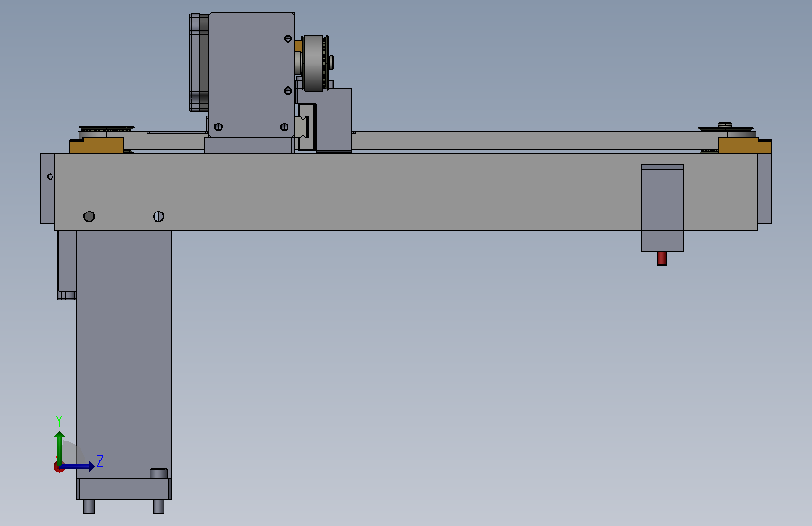Select the roller wheel right of the carriage
The height and width of the screenshot is (526, 812).
(x=315, y=63)
